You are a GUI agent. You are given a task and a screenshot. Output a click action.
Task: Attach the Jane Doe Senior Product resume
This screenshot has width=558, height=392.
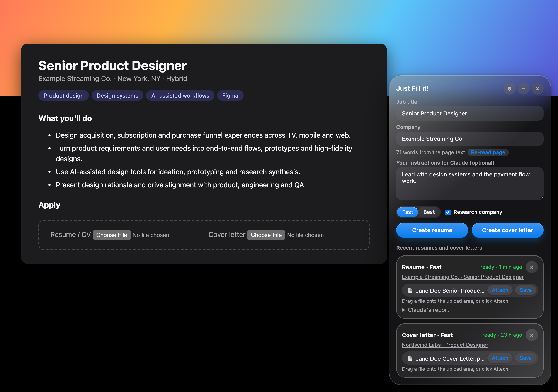500,290
